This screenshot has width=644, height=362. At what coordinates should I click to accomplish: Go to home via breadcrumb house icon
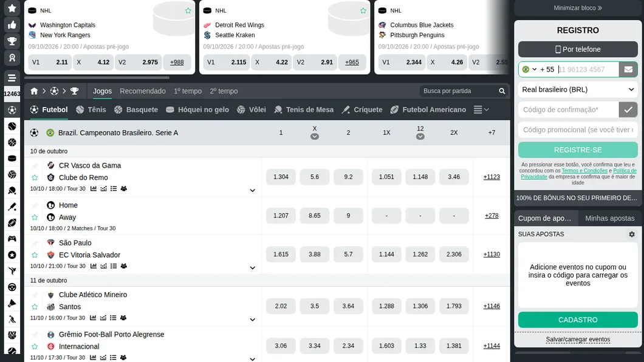point(34,91)
